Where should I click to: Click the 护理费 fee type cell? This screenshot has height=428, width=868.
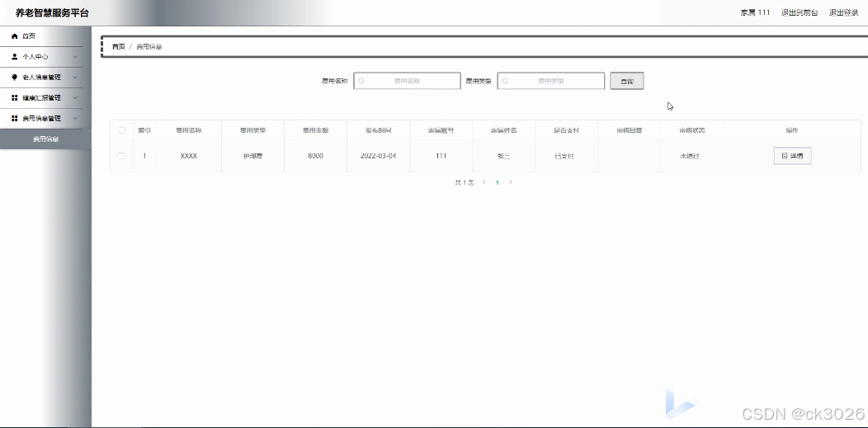tap(252, 156)
